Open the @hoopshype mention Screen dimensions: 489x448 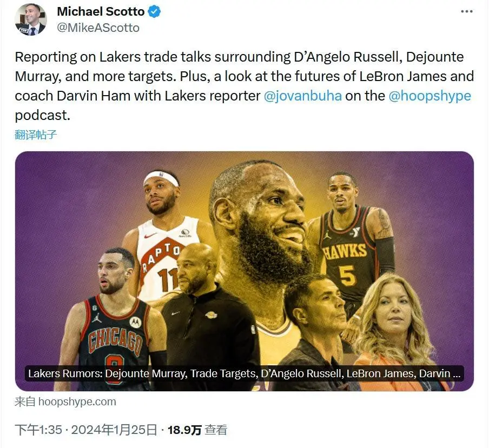tap(429, 96)
